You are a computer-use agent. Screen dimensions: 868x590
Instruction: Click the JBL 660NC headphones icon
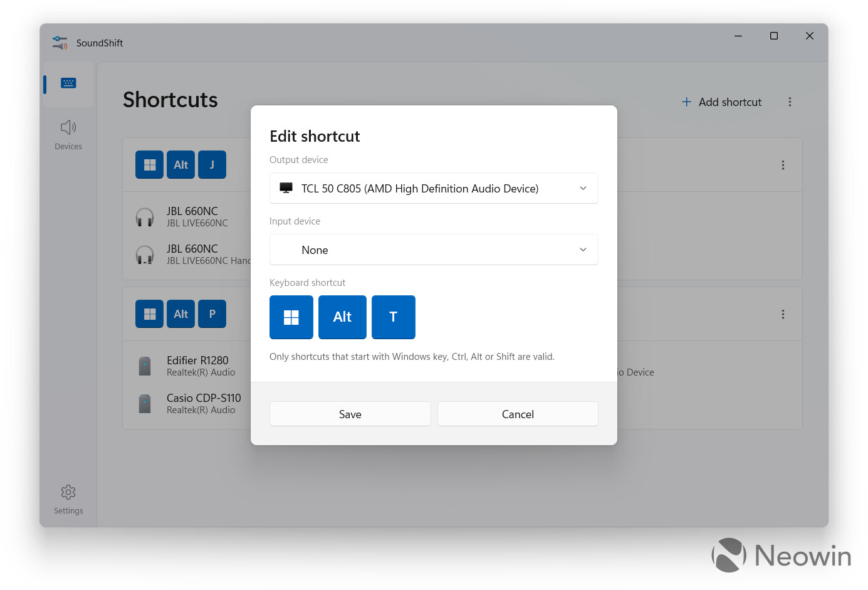145,217
